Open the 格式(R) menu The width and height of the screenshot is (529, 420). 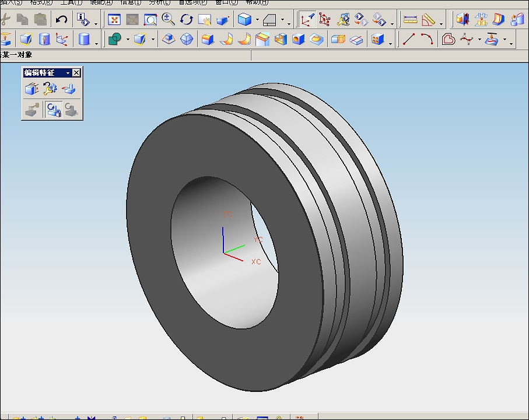coord(41,2)
